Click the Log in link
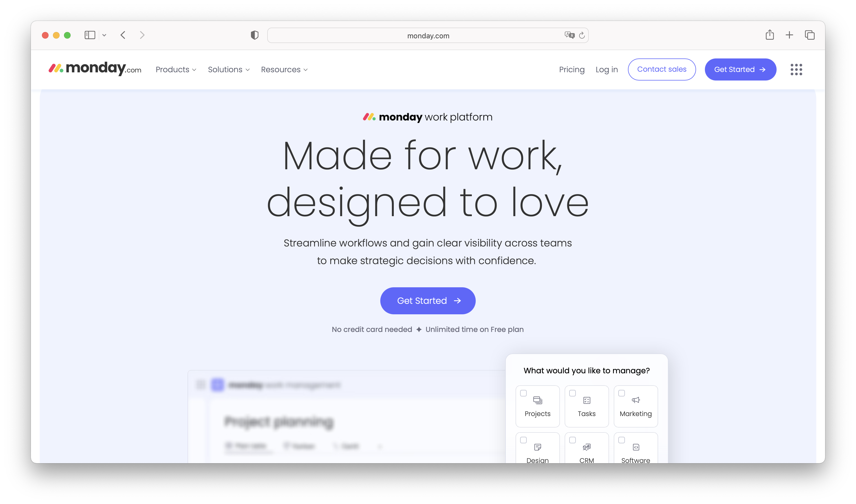856x504 pixels. click(x=606, y=70)
